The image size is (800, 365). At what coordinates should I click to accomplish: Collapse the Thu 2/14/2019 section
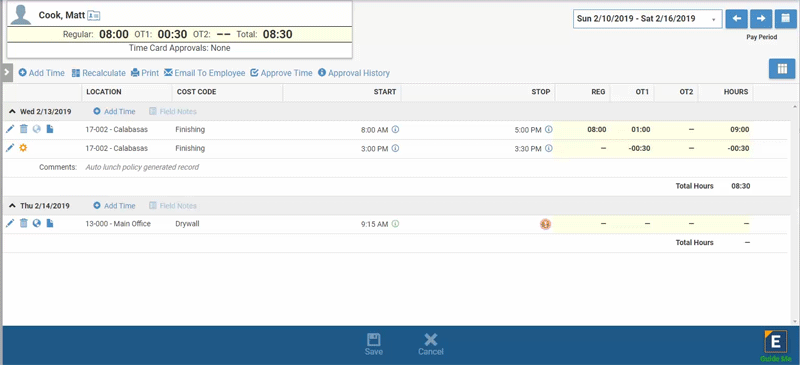[13, 206]
